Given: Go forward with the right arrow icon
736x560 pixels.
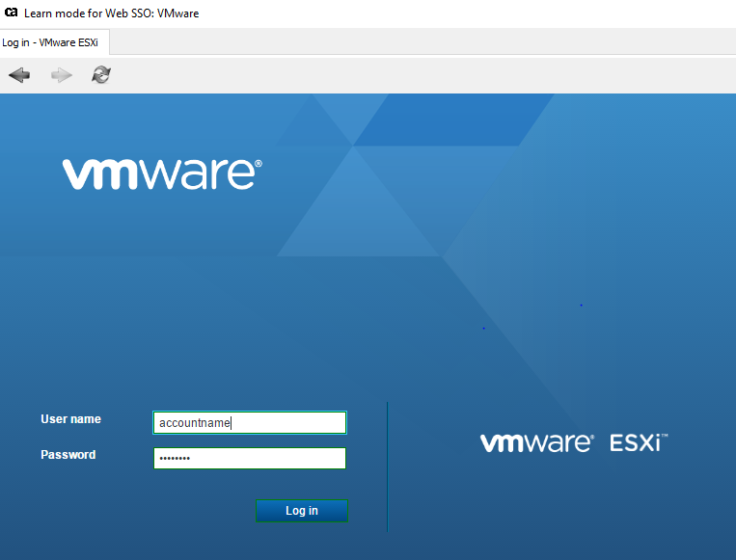Looking at the screenshot, I should click(62, 75).
